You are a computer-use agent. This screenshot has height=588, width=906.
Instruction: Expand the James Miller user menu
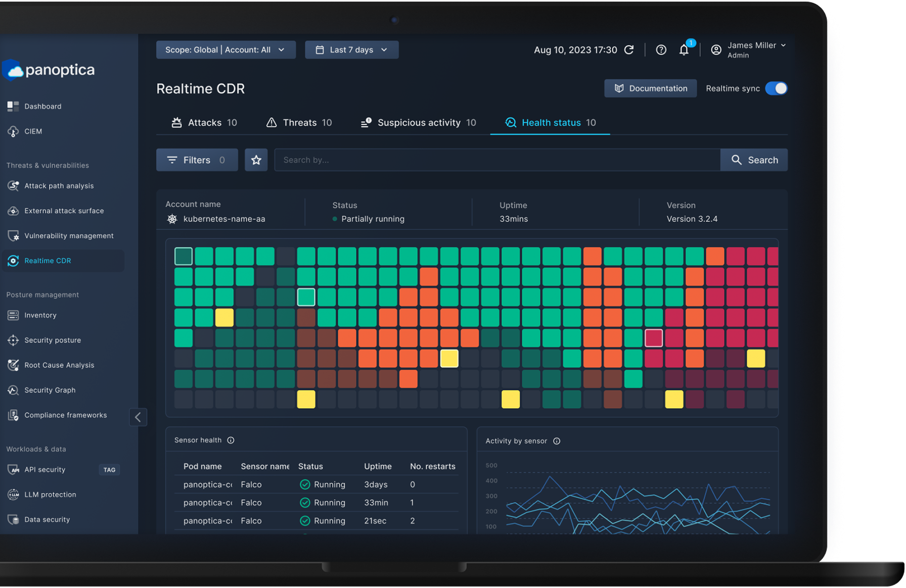pyautogui.click(x=749, y=50)
